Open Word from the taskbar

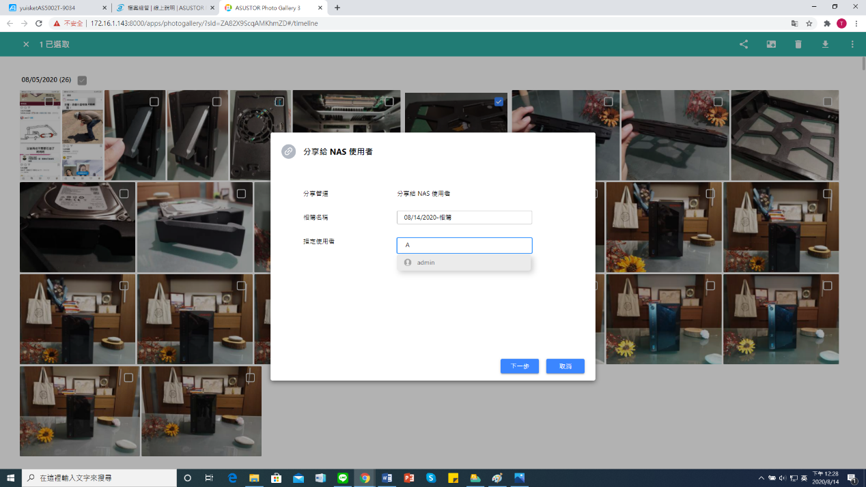[x=387, y=478]
